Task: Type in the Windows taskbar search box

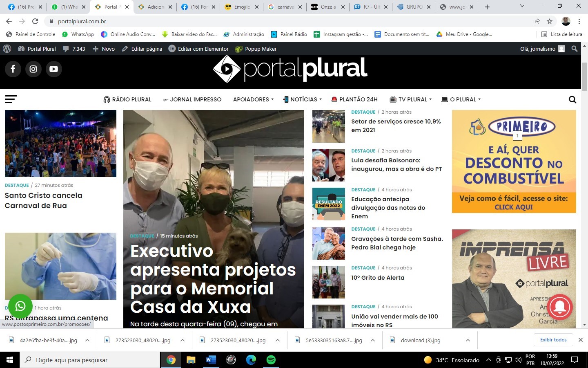Action: click(x=90, y=360)
